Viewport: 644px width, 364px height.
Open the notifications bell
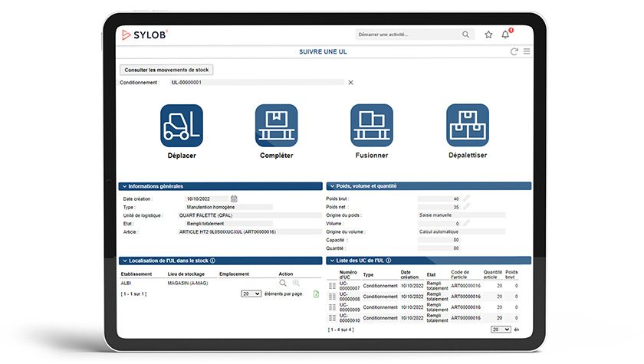(x=505, y=34)
